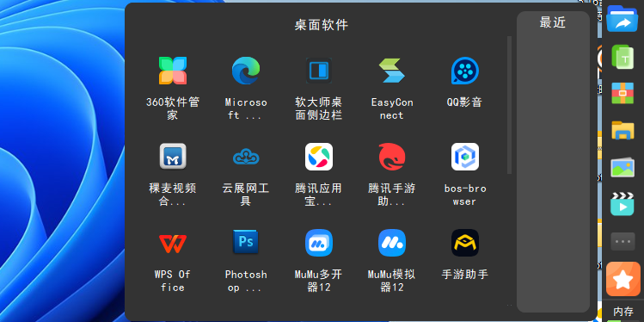Viewport: 644px width, 322px height.
Task: Open the video clapperboard sidebar icon
Action: [623, 204]
